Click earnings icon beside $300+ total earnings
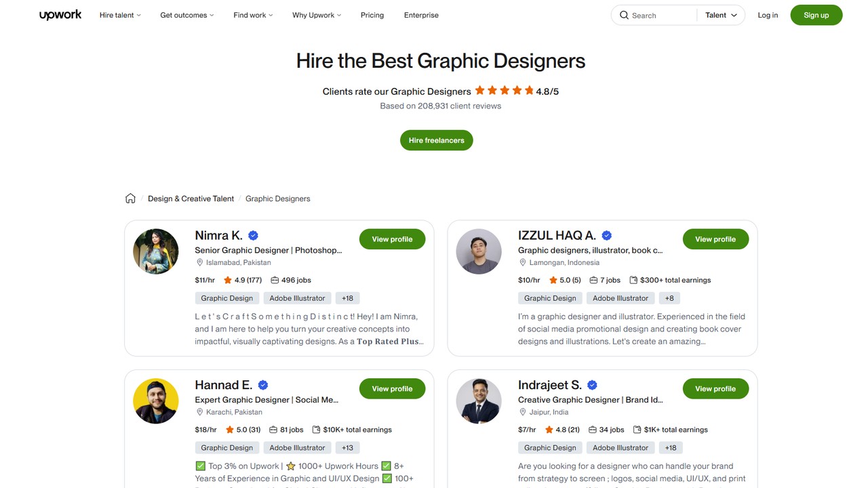The image size is (868, 488). (x=633, y=280)
